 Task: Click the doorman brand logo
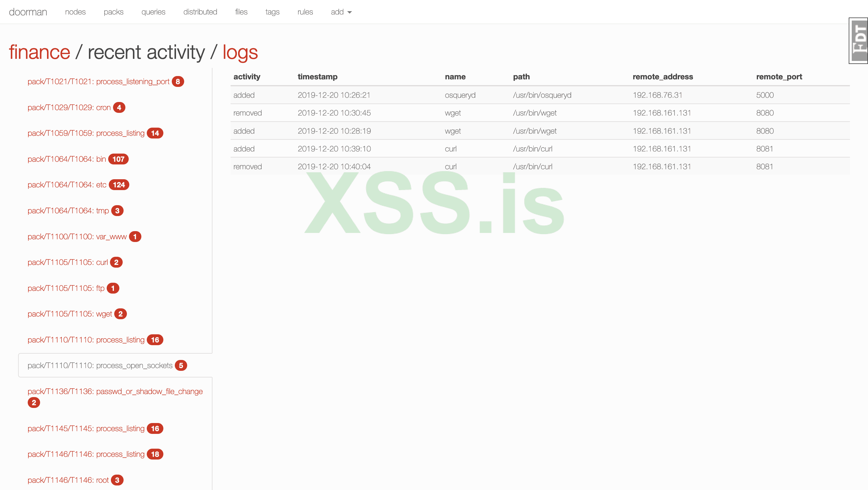(x=28, y=12)
